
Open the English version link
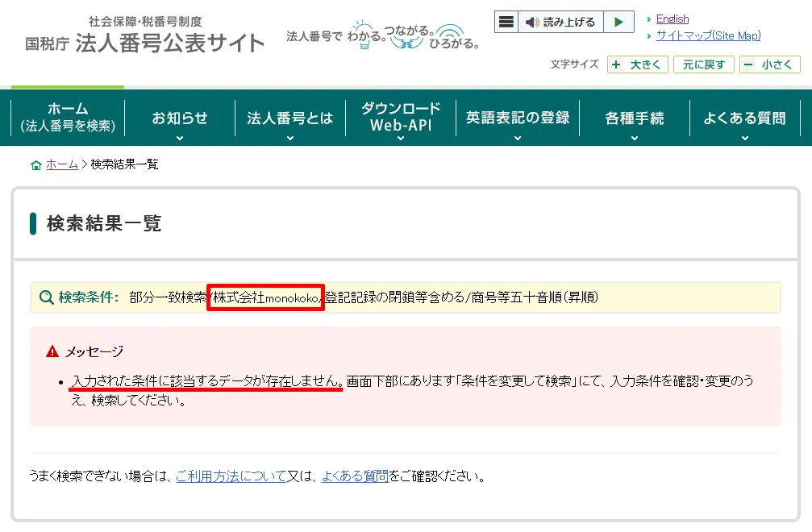click(x=672, y=19)
